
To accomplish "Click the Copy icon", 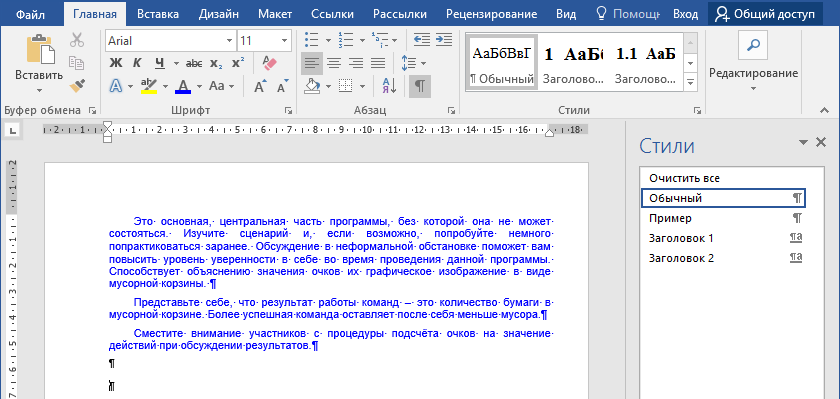I will tap(77, 63).
